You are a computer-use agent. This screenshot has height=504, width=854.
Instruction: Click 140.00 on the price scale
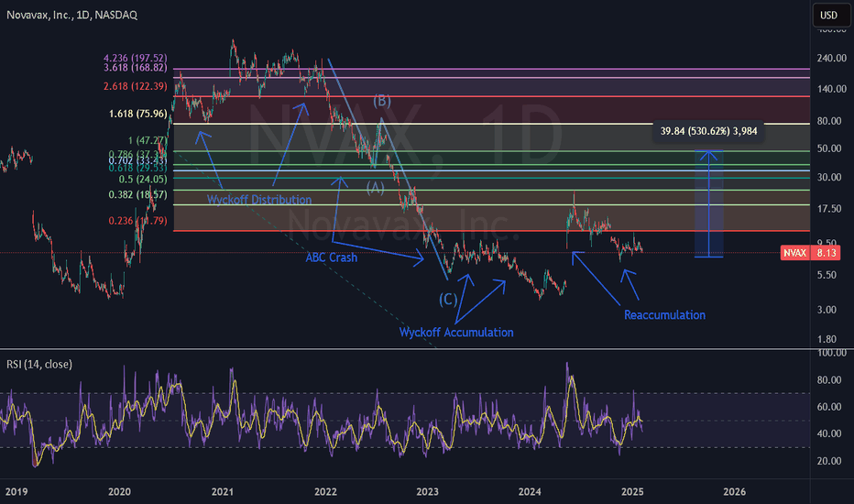pos(832,89)
